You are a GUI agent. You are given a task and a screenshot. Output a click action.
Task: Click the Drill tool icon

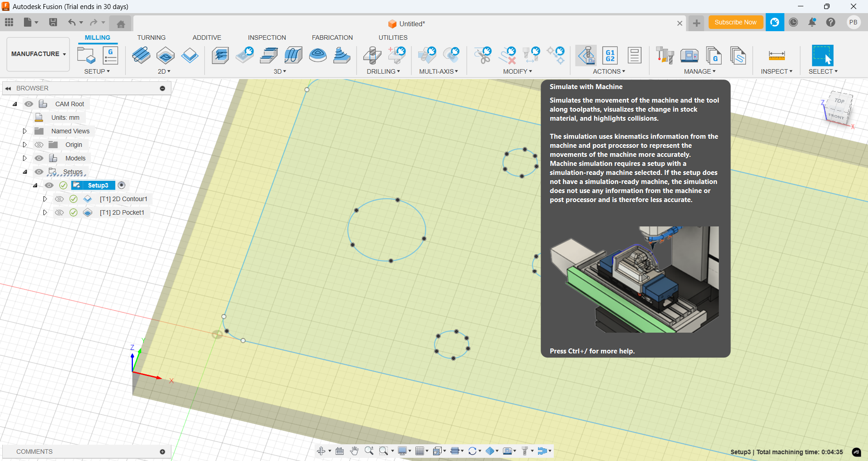point(372,56)
